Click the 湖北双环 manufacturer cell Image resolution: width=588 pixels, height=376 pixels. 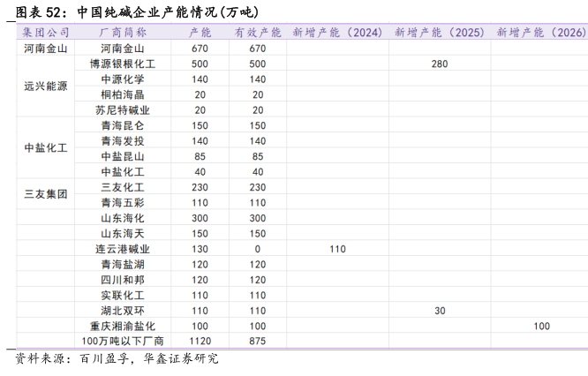coord(123,311)
